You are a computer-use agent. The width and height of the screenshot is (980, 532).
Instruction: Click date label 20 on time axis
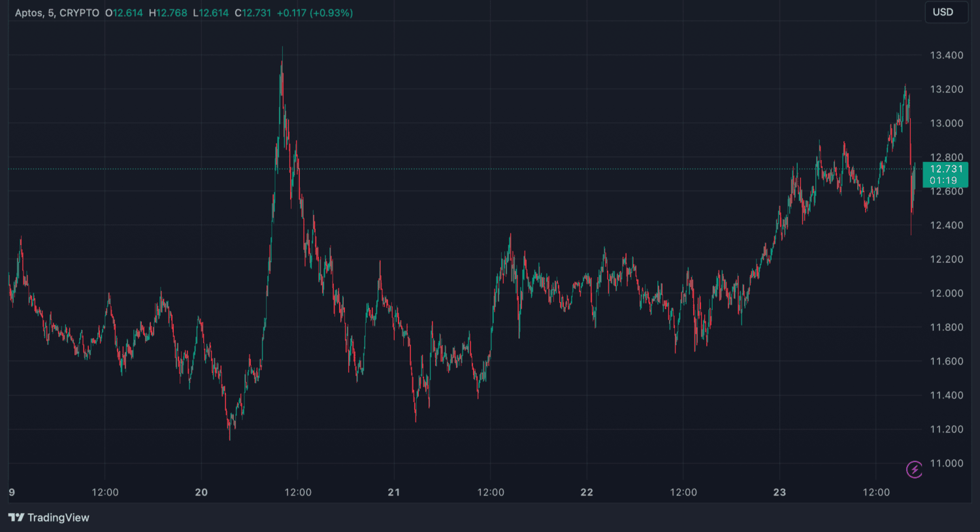coord(201,492)
